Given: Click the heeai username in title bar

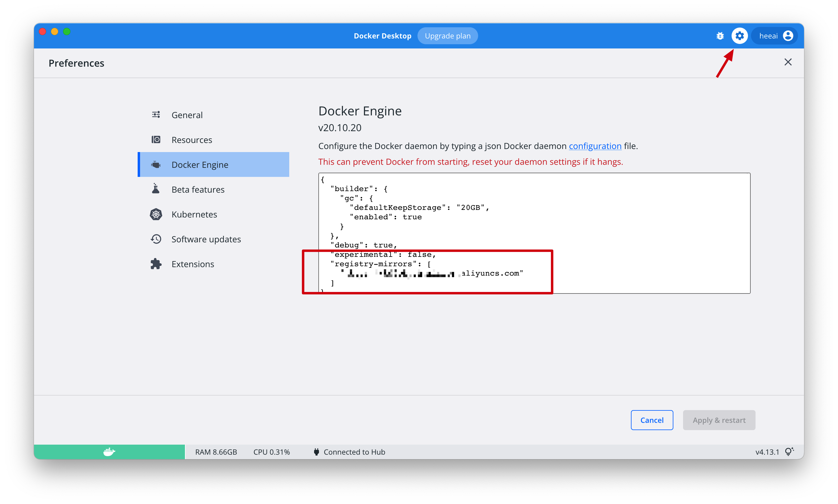Looking at the screenshot, I should coord(768,36).
